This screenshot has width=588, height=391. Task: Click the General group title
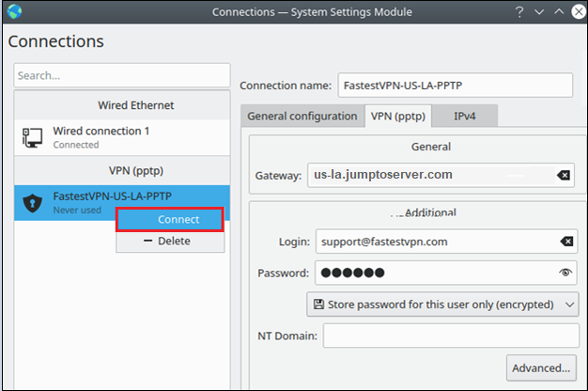pyautogui.click(x=431, y=147)
